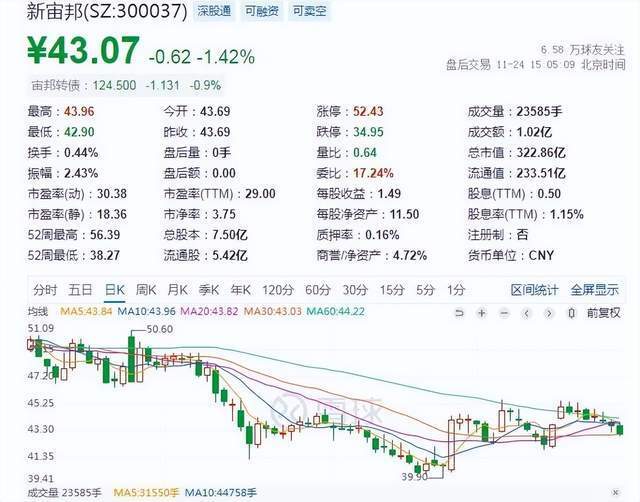640x502 pixels.
Task: Click the volume MA5:31550手 label
Action: pos(146,493)
